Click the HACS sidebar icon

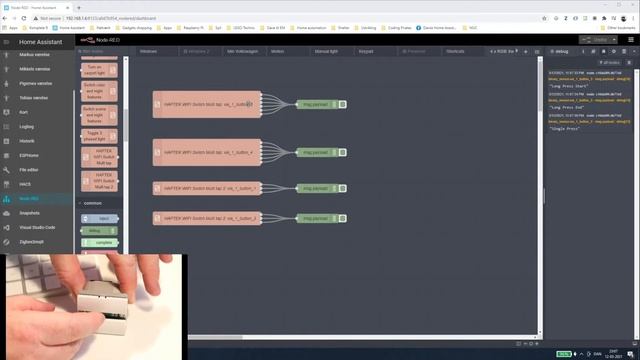(x=6, y=184)
